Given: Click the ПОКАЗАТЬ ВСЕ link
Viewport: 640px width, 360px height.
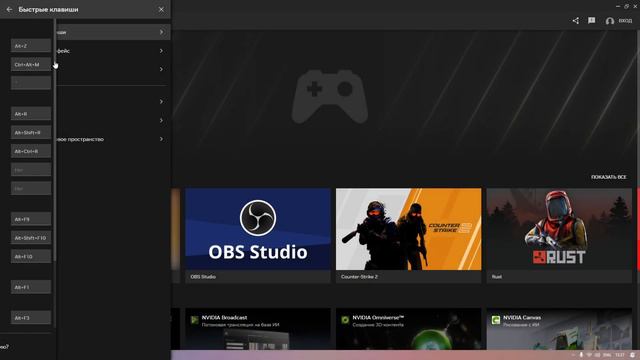Looking at the screenshot, I should (x=609, y=177).
